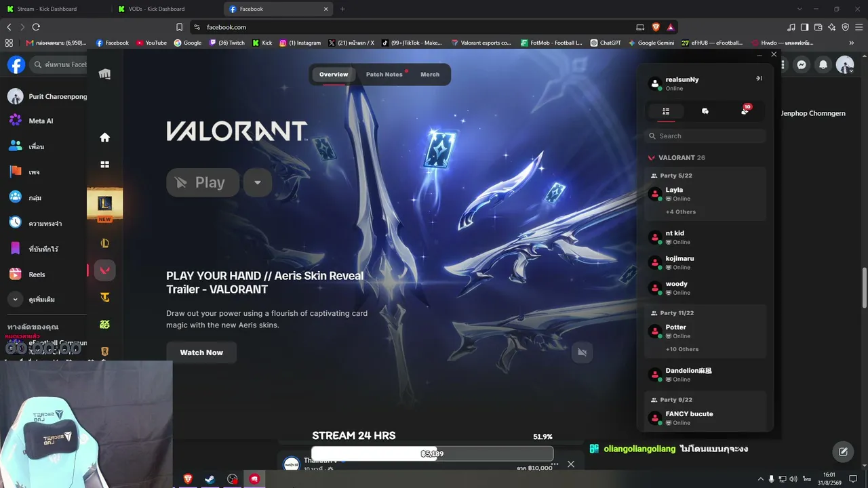Viewport: 868px width, 488px height.
Task: Open the chat messages tab icon
Action: (705, 111)
